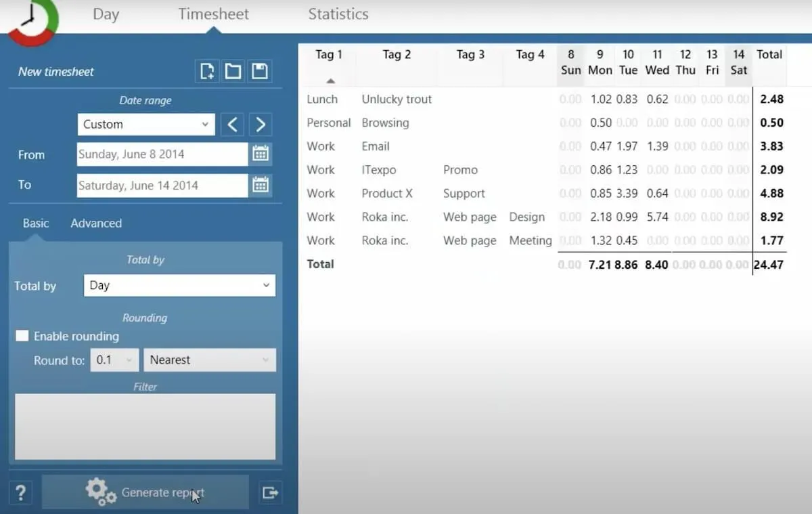812x514 pixels.
Task: Open the Advanced settings tab
Action: (x=96, y=223)
